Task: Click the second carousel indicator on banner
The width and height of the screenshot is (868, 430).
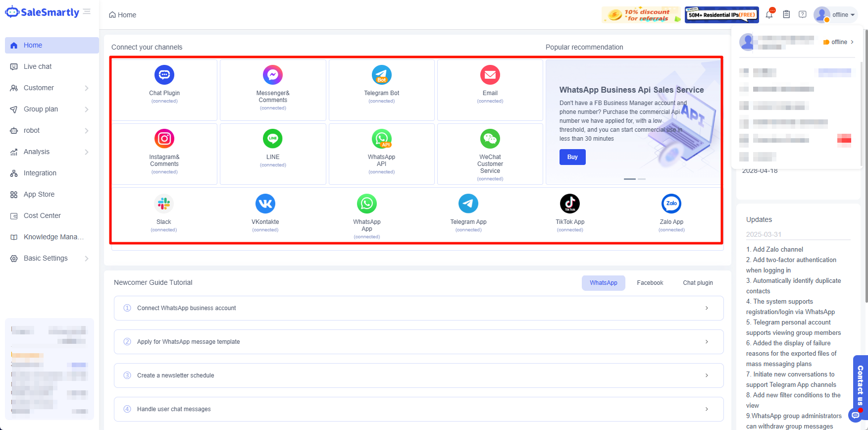Action: [x=642, y=179]
